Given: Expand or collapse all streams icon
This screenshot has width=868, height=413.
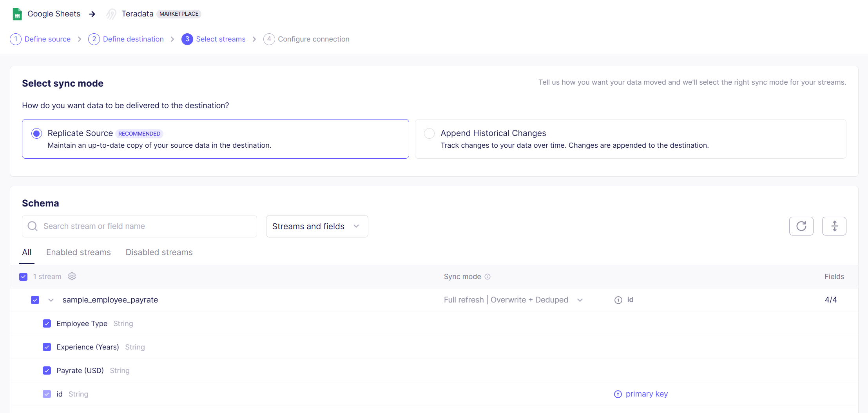Looking at the screenshot, I should point(834,226).
